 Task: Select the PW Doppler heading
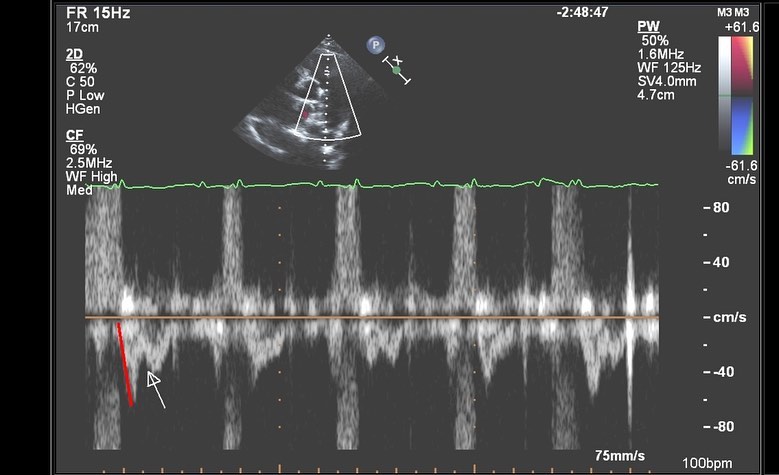coord(646,25)
